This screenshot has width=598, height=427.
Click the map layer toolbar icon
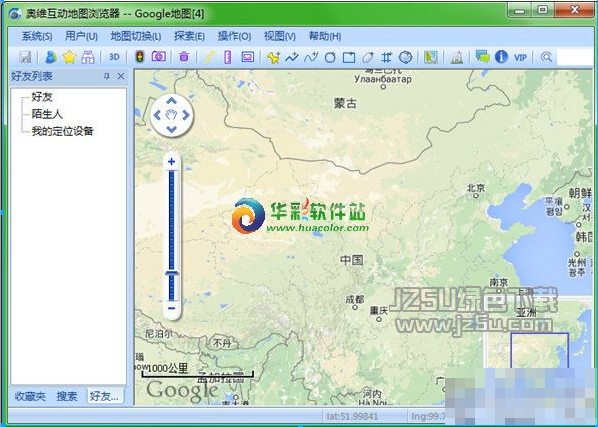(431, 57)
